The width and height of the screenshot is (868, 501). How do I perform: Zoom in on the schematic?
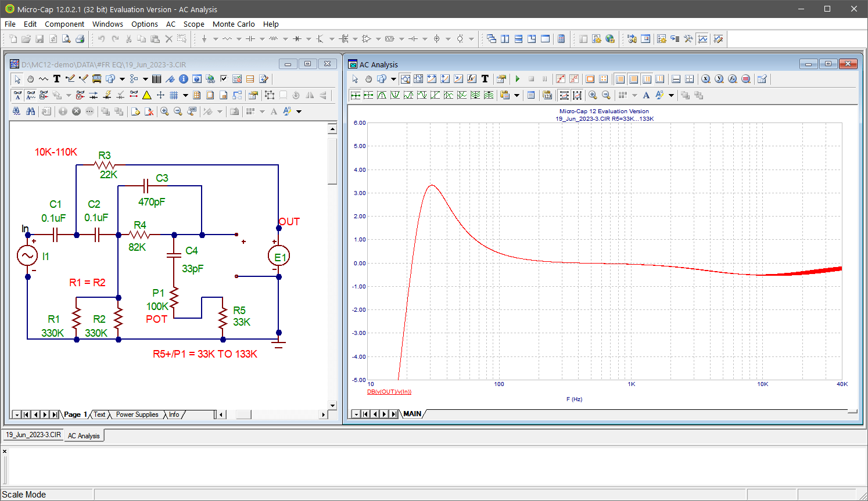point(164,111)
